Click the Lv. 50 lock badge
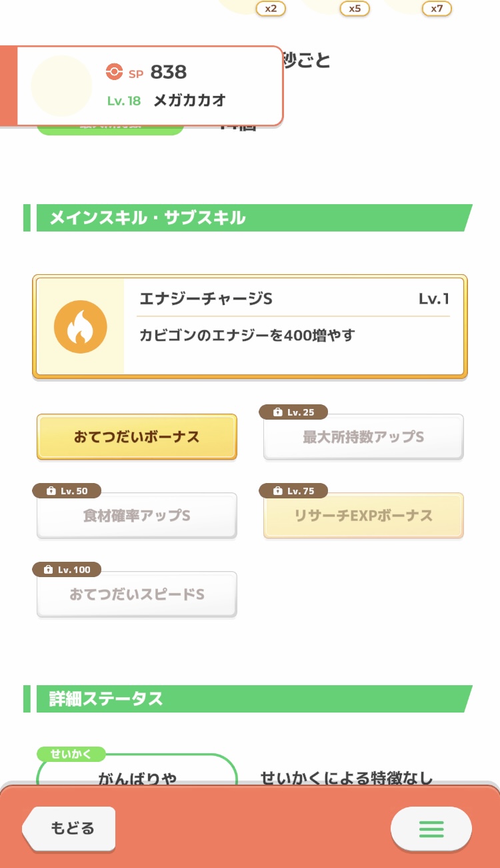The image size is (500, 868). click(x=67, y=491)
